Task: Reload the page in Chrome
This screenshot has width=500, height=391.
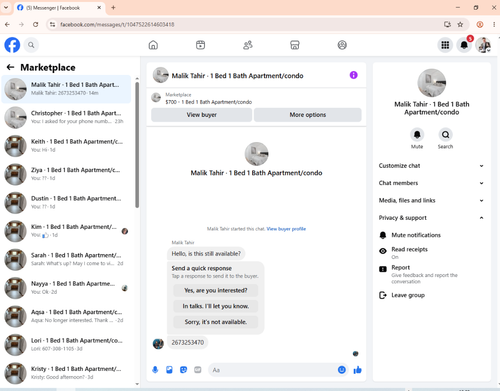Action: click(36, 24)
